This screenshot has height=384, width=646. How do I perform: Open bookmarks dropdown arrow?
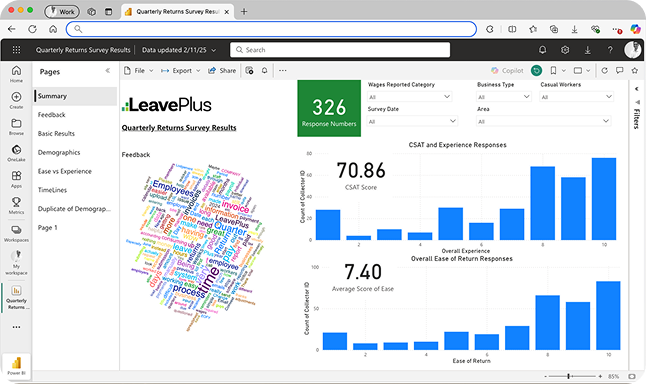tap(564, 71)
